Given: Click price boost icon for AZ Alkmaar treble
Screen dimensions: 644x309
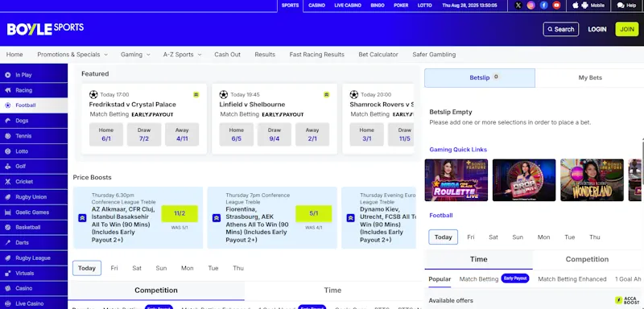Looking at the screenshot, I should point(82,218).
